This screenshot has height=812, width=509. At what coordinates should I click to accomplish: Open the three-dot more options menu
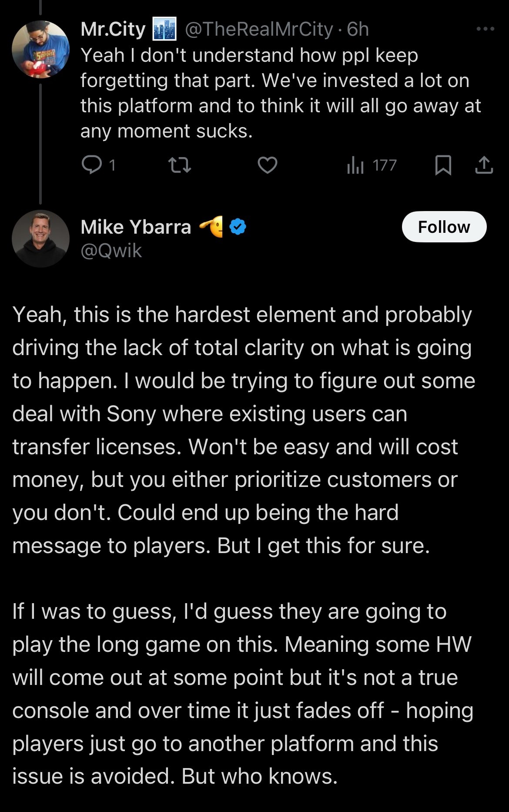485,29
